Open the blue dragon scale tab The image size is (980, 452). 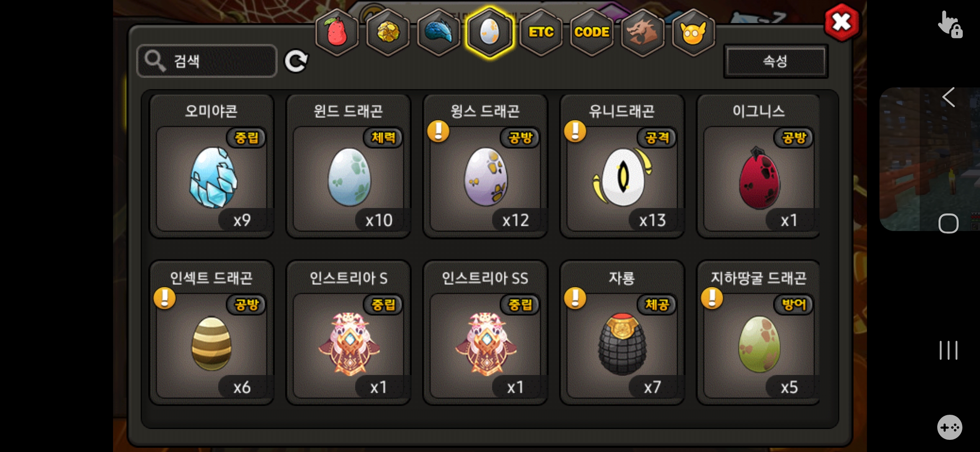439,33
